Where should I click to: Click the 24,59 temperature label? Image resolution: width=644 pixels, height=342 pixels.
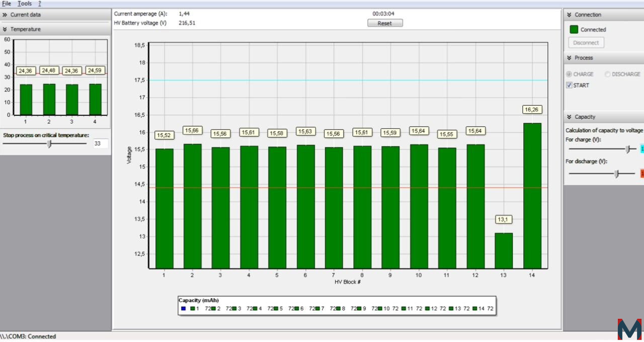pyautogui.click(x=95, y=71)
